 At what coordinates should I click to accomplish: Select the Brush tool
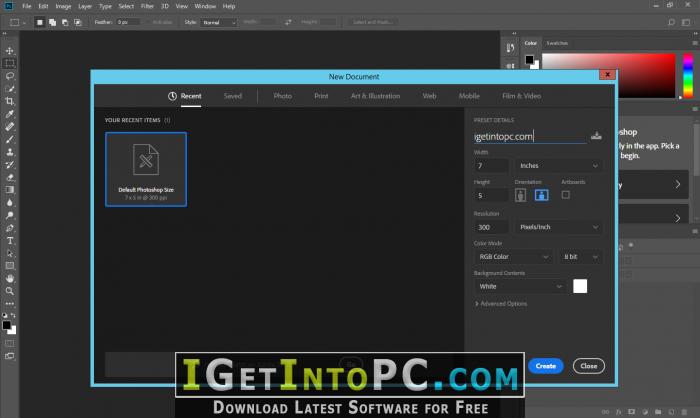[x=9, y=139]
